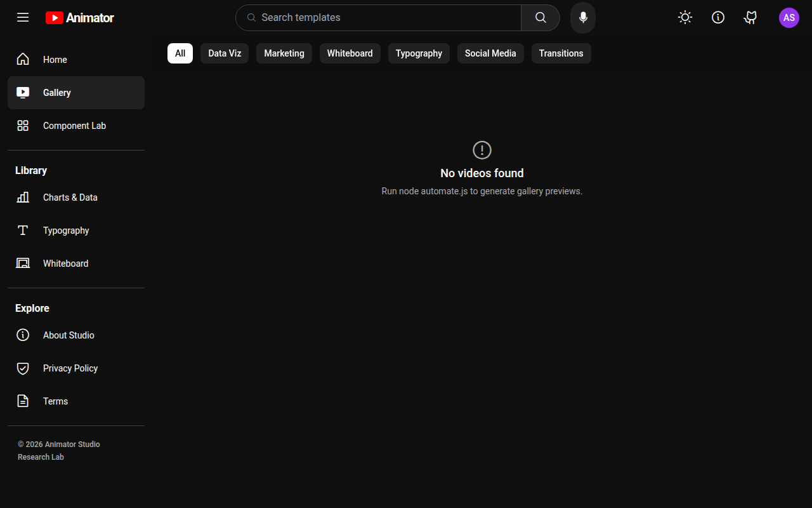The width and height of the screenshot is (812, 508).
Task: Go to Home in sidebar
Action: point(55,60)
